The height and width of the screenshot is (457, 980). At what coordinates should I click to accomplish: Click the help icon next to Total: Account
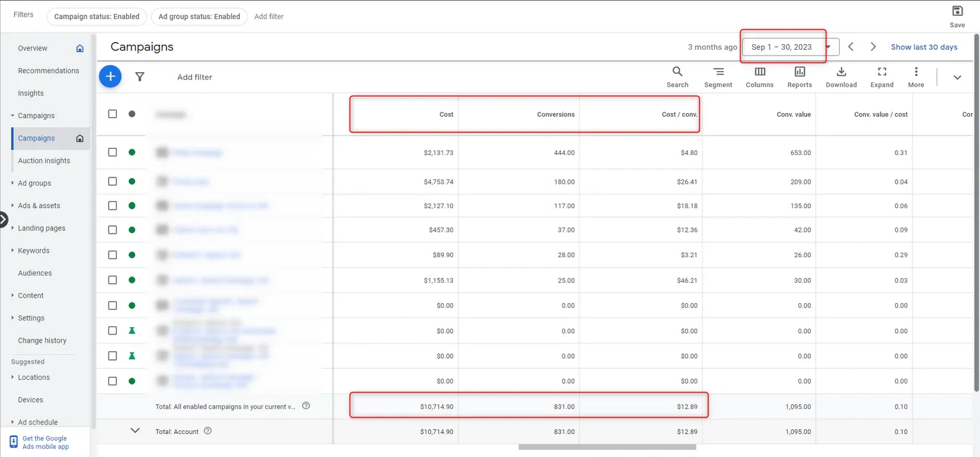click(x=207, y=431)
